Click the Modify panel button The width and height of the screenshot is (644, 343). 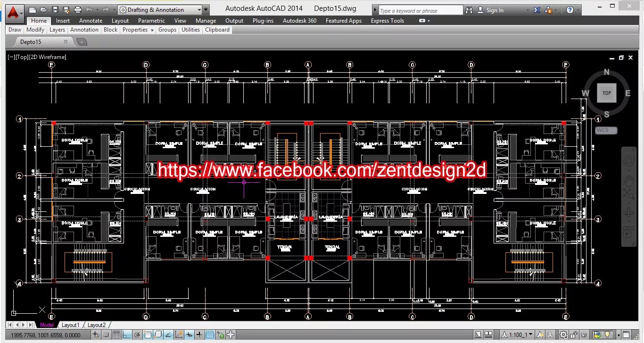[35, 30]
